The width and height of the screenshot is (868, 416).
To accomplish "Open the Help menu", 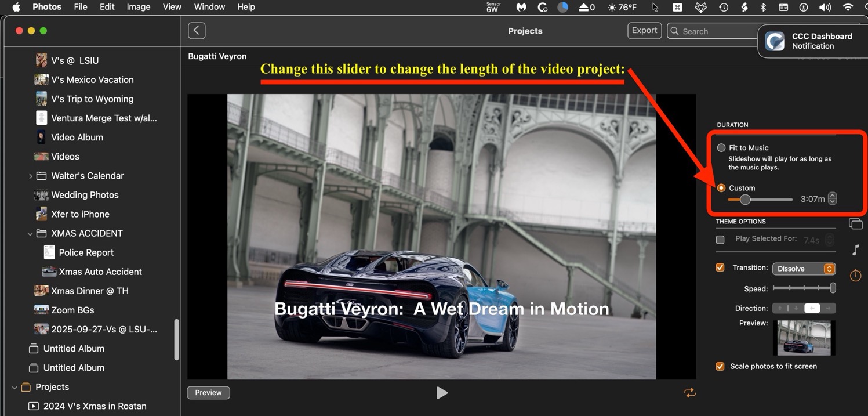I will point(246,7).
